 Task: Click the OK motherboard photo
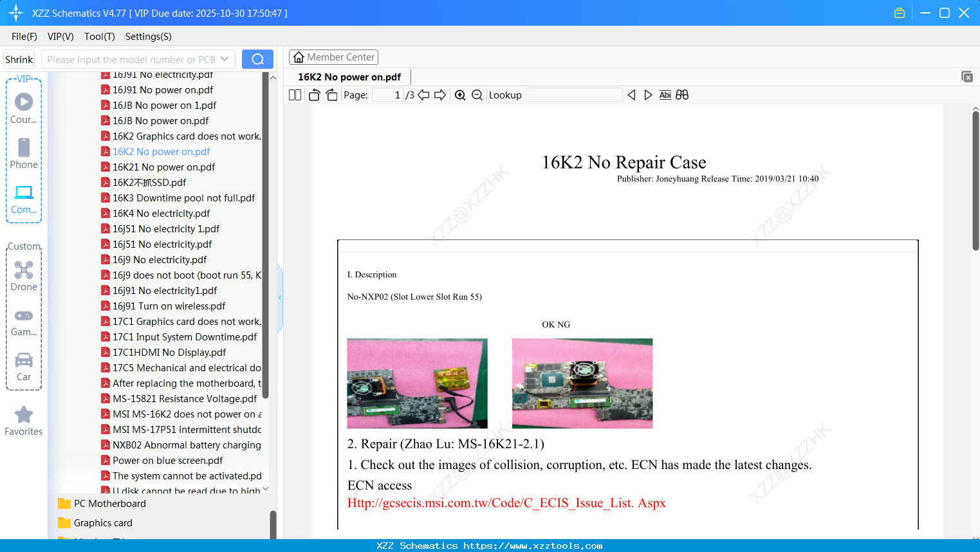(x=417, y=383)
